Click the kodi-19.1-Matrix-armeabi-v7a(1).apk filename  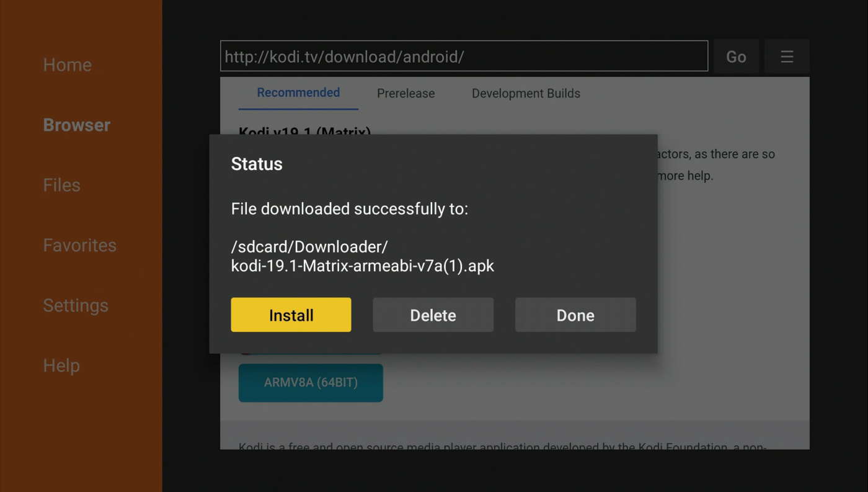363,266
